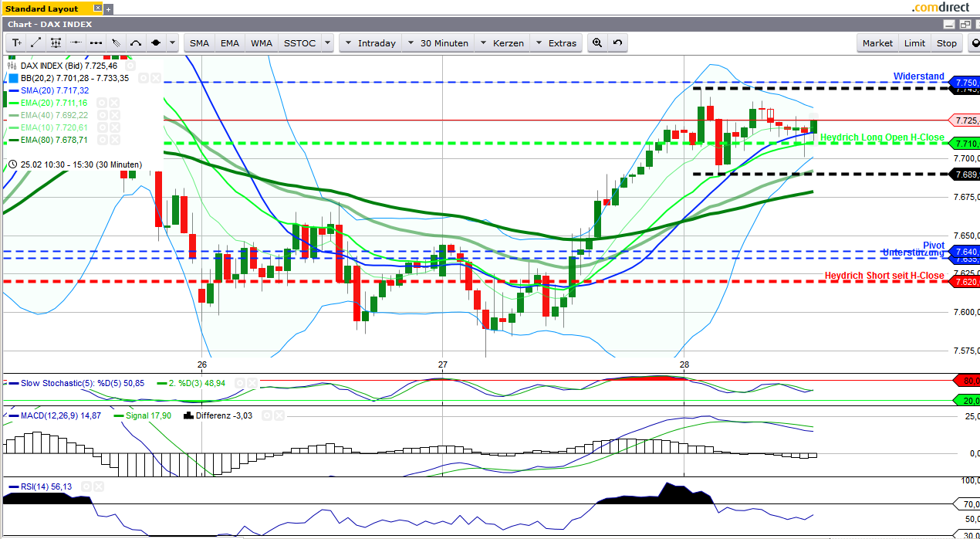Select the arc drawing tool
This screenshot has height=539, width=980.
pos(136,42)
